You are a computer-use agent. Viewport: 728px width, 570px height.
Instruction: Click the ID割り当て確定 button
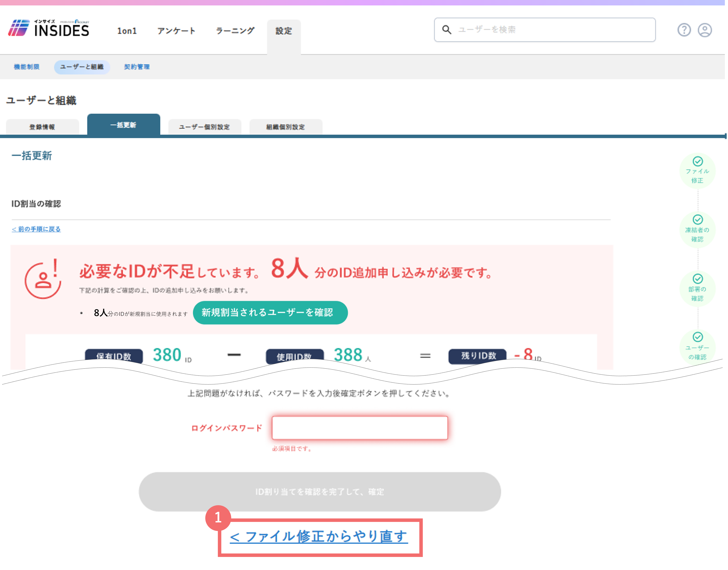pyautogui.click(x=319, y=492)
